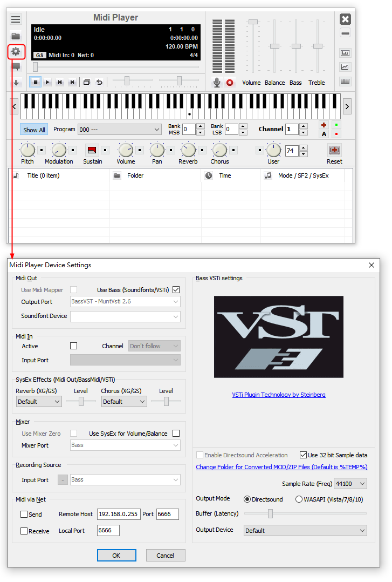Select WASAPI (Vista/7/8/10) output mode
The width and height of the screenshot is (392, 582).
pyautogui.click(x=299, y=499)
